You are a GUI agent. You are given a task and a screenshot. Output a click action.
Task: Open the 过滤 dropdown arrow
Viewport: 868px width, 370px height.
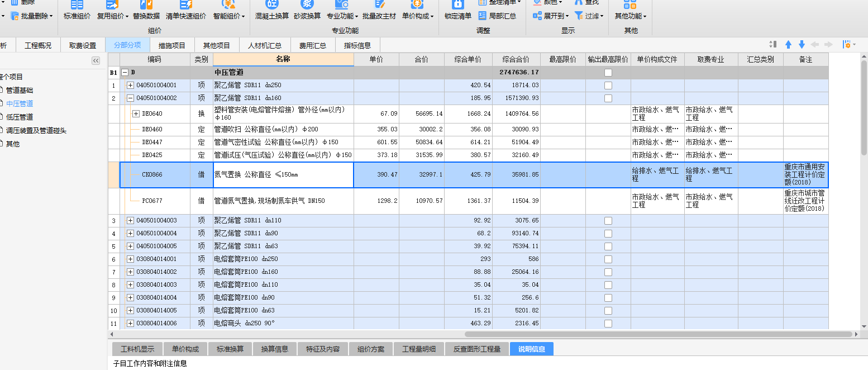pos(602,16)
